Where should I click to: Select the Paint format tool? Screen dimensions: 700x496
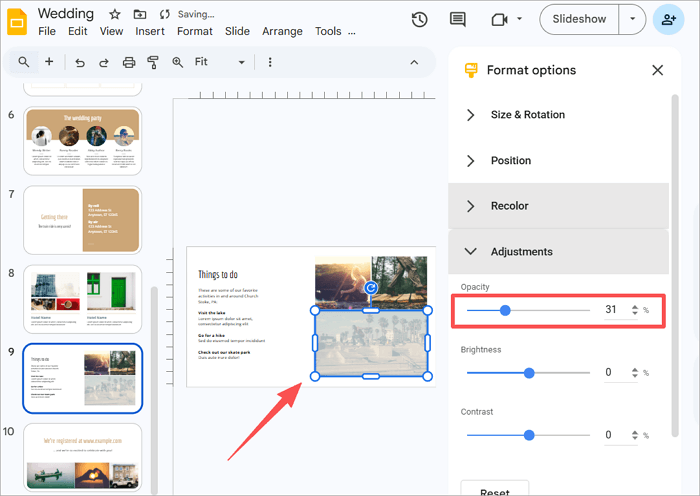153,63
